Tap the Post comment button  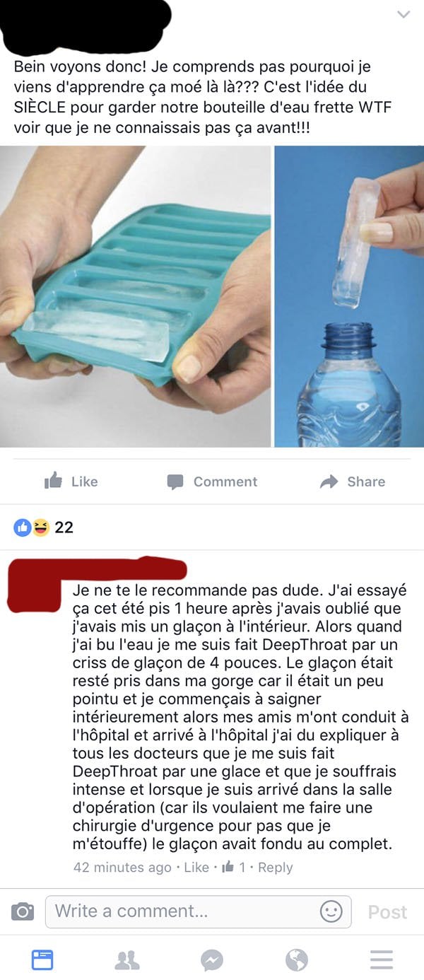(387, 912)
